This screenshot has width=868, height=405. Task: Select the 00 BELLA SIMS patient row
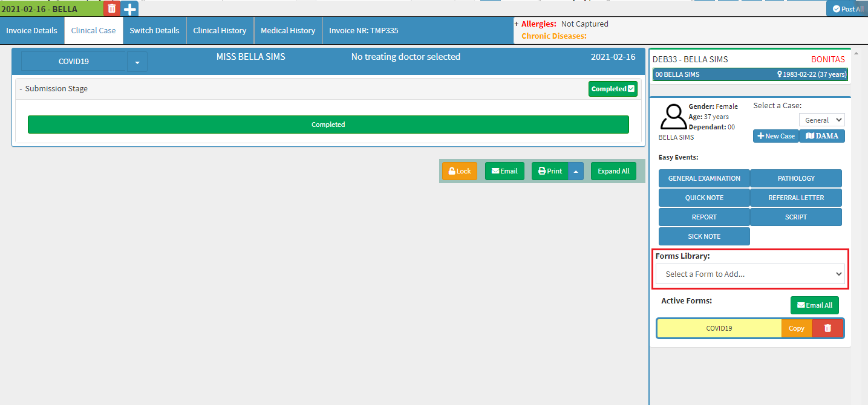[750, 74]
